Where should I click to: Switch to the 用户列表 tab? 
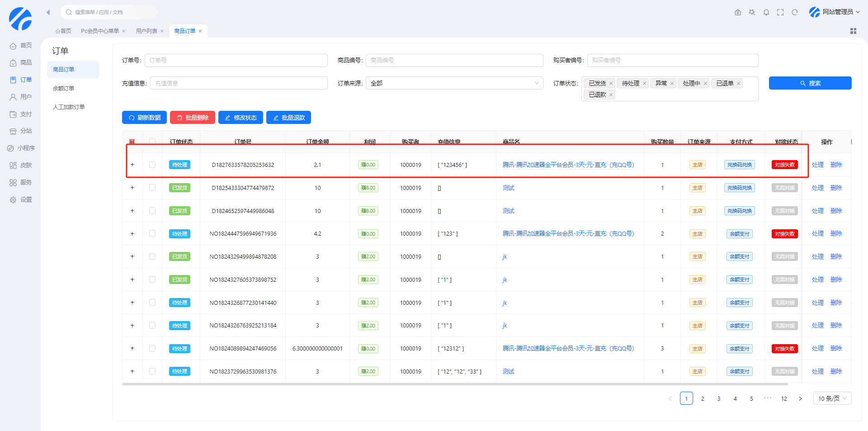click(146, 31)
